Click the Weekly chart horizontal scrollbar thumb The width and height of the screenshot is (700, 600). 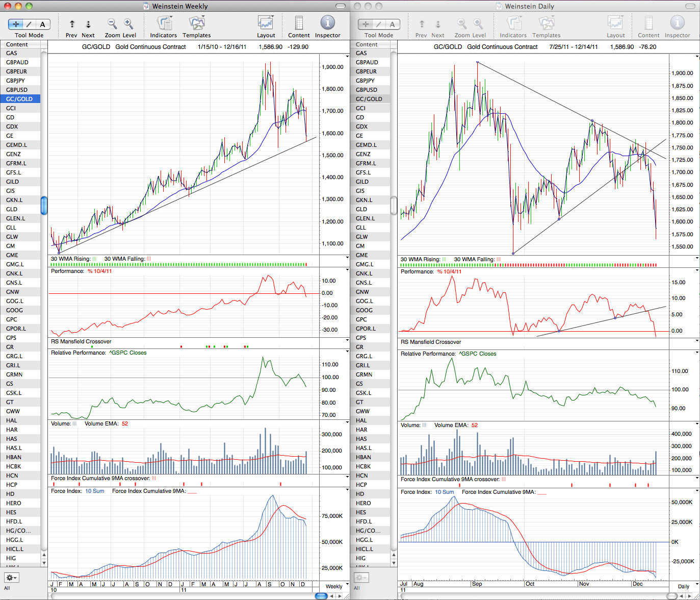point(321,596)
